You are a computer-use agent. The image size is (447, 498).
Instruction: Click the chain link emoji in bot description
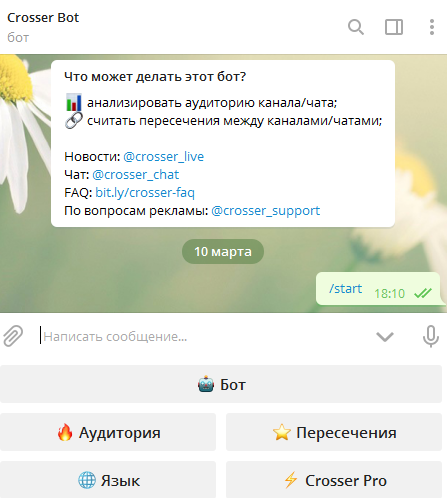tap(73, 120)
